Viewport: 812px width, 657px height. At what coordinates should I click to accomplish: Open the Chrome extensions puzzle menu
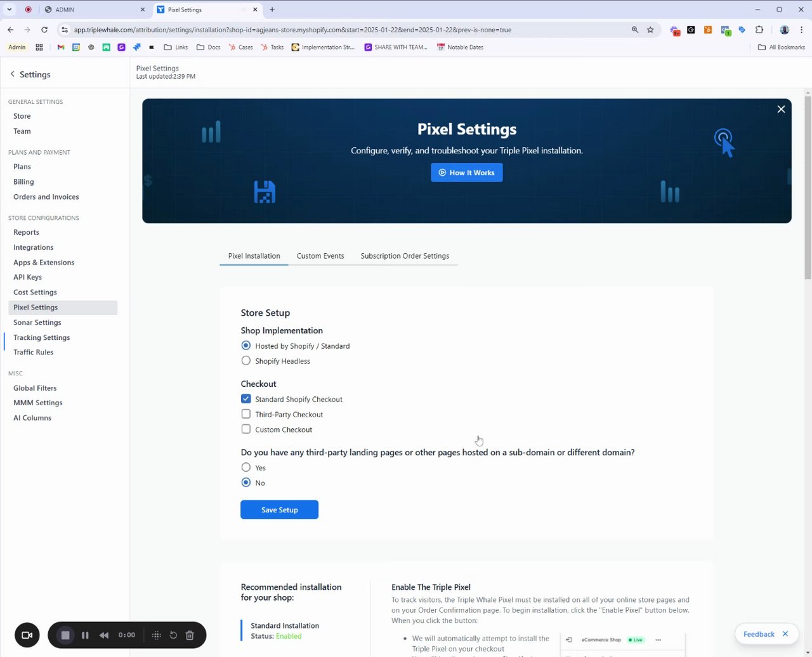pyautogui.click(x=759, y=29)
